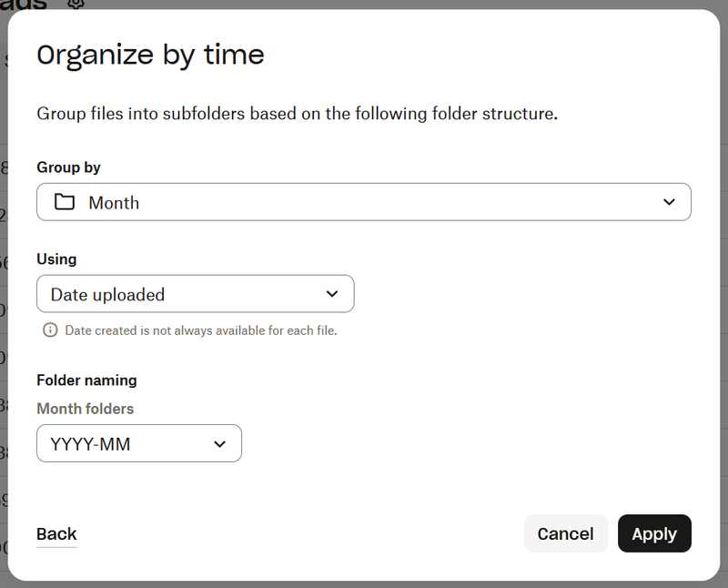
Task: Click the Using label
Action: coord(56,259)
